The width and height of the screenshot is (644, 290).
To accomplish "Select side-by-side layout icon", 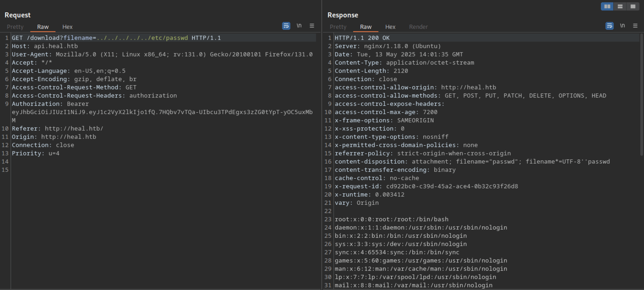I will coord(607,7).
